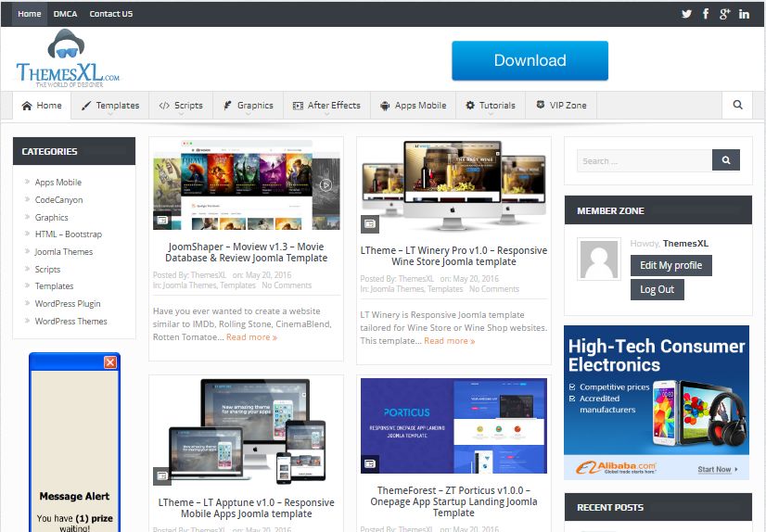Click Home in the top bar
The image size is (766, 532).
click(30, 14)
